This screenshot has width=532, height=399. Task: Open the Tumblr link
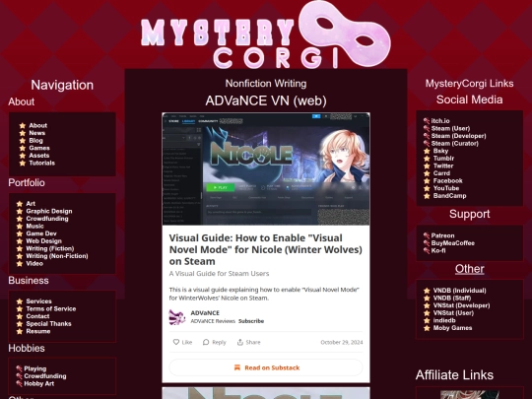click(x=443, y=159)
